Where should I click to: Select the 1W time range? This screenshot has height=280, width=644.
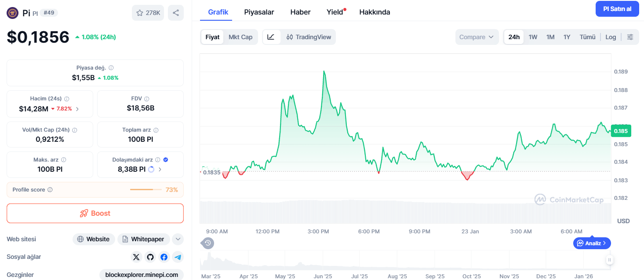tap(533, 37)
